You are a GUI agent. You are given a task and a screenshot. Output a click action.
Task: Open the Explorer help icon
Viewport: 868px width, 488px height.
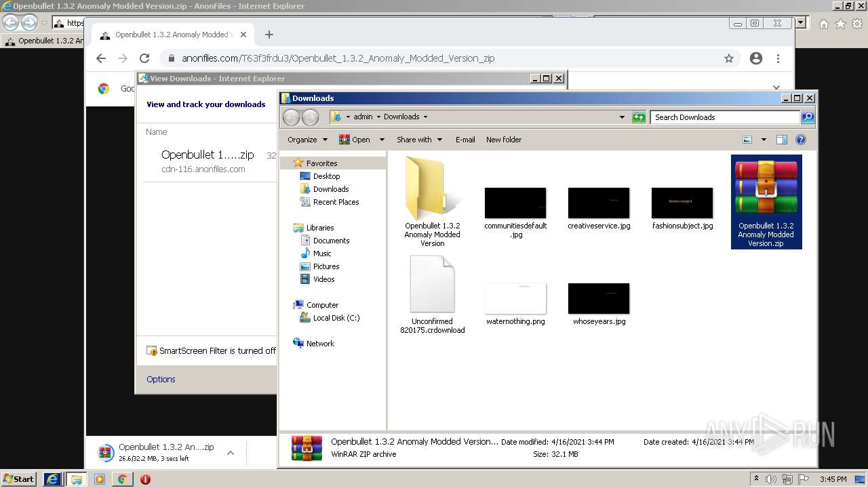800,140
